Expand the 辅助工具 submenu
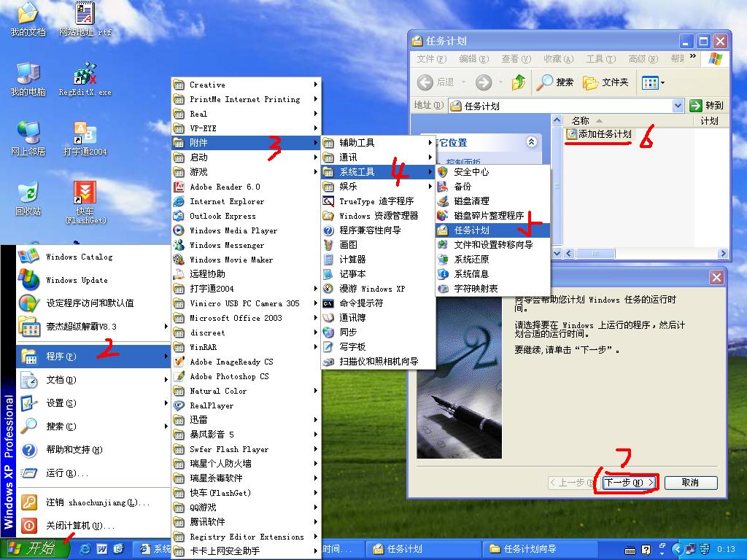The image size is (747, 560). pos(379,143)
